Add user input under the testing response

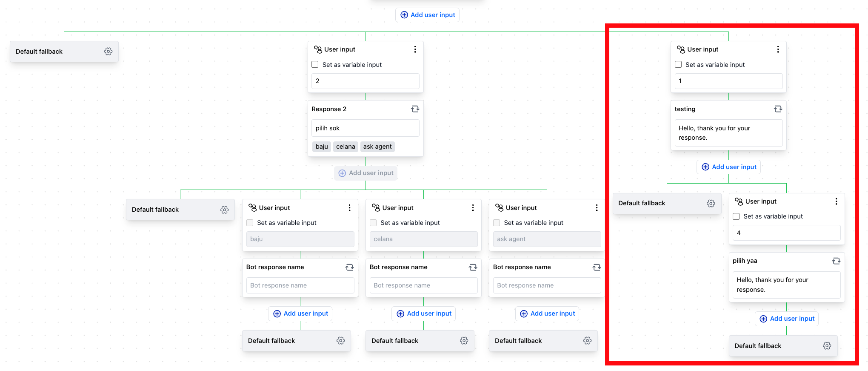pos(728,167)
